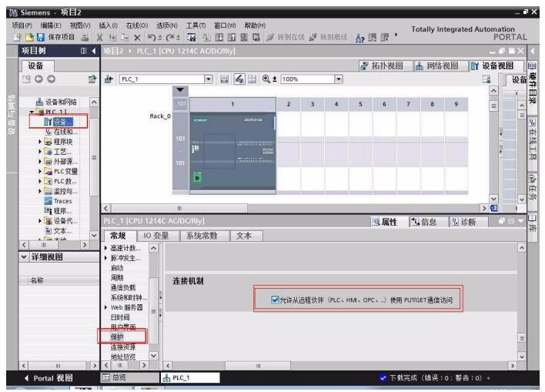Expand the 程序块 tree node
Viewport: 545px width, 392px height.
coord(39,142)
